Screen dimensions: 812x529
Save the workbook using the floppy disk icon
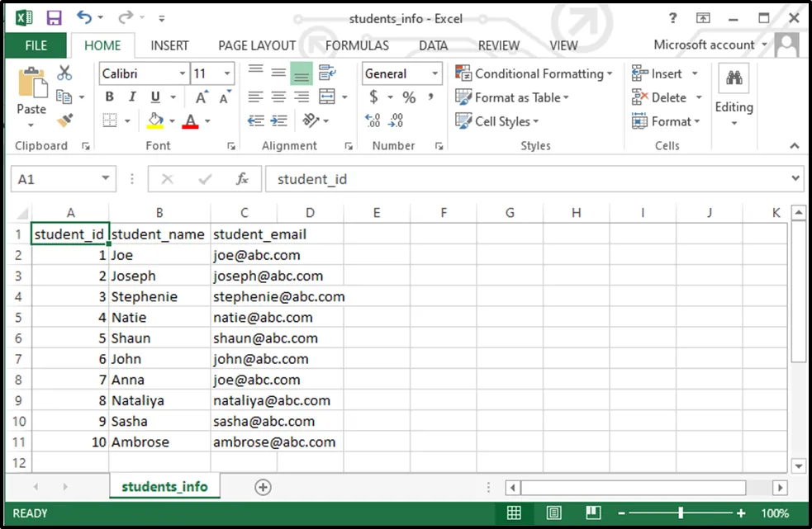point(54,17)
